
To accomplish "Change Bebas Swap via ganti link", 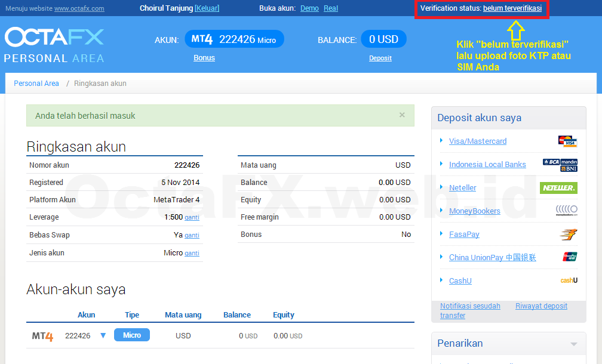I will 192,236.
